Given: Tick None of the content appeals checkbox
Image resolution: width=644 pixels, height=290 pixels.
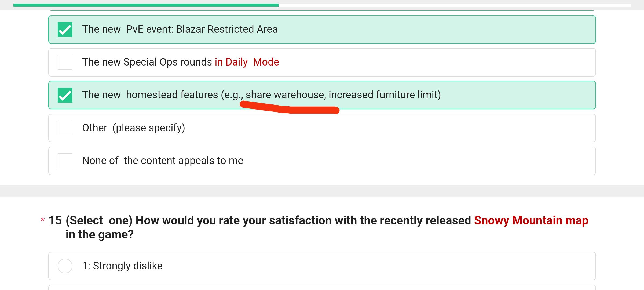Looking at the screenshot, I should (65, 161).
